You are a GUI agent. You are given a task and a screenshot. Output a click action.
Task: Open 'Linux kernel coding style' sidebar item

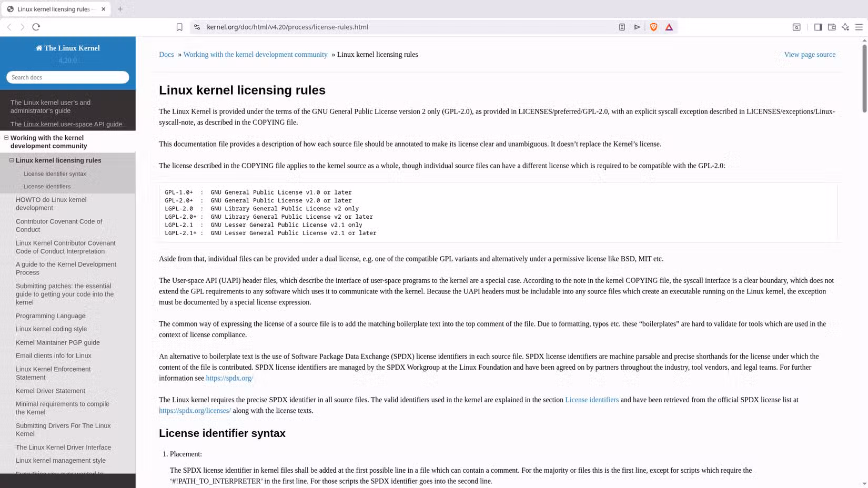coord(51,329)
